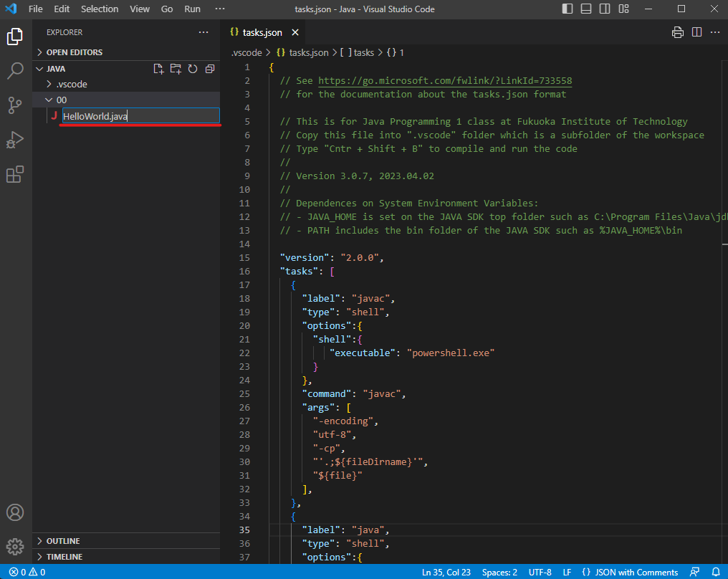Viewport: 728px width, 579px height.
Task: Click JSON with Comments language mode
Action: (629, 572)
